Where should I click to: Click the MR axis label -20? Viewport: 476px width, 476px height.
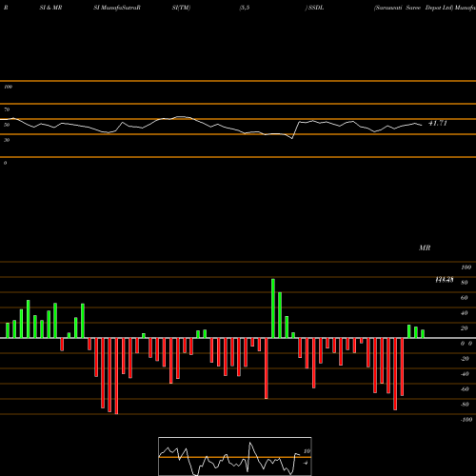point(465,359)
